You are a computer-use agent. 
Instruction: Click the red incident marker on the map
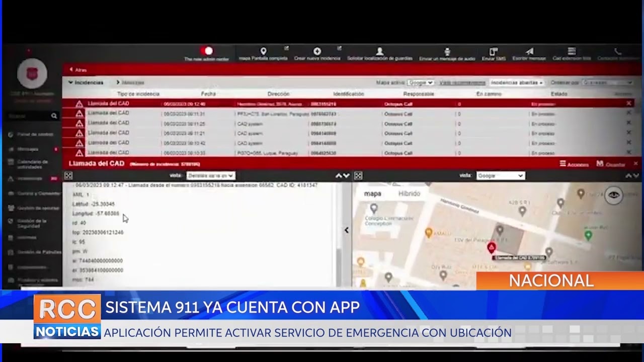(492, 247)
